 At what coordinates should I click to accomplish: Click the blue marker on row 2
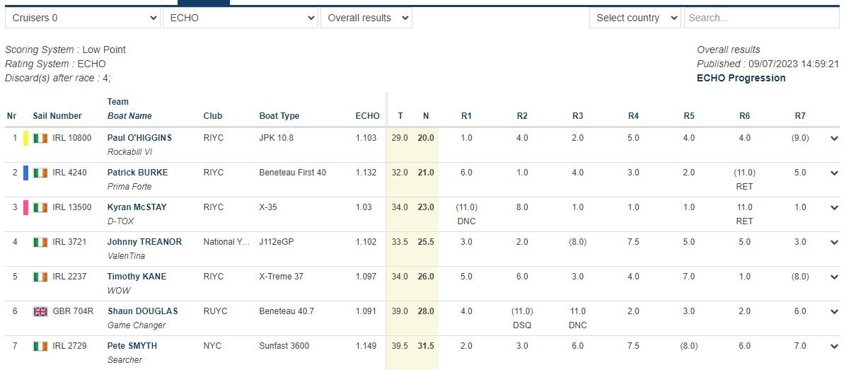(x=26, y=173)
